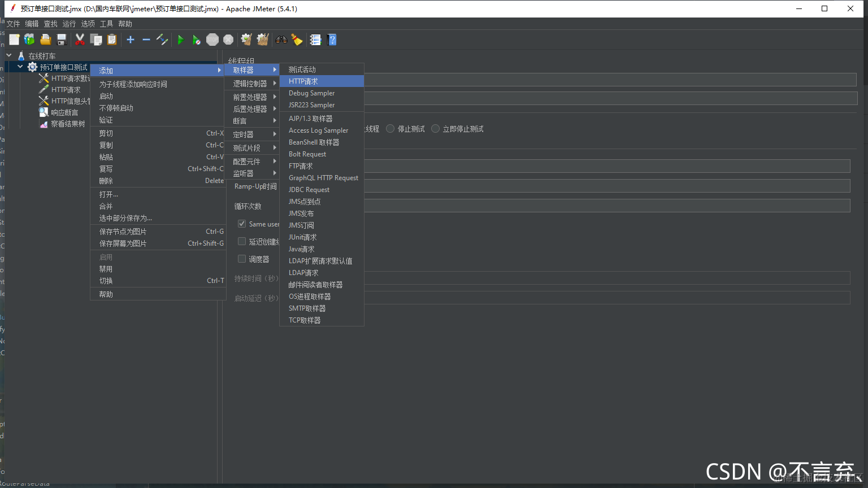Choose HTTP请求 in the sampler submenu
The height and width of the screenshot is (488, 868).
322,81
